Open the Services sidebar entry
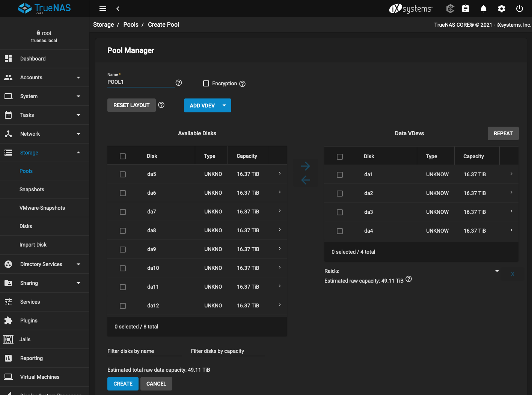The width and height of the screenshot is (532, 395). (x=44, y=302)
